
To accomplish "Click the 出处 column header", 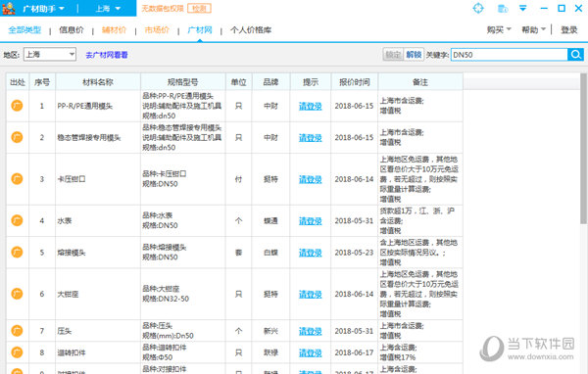I will coord(18,82).
